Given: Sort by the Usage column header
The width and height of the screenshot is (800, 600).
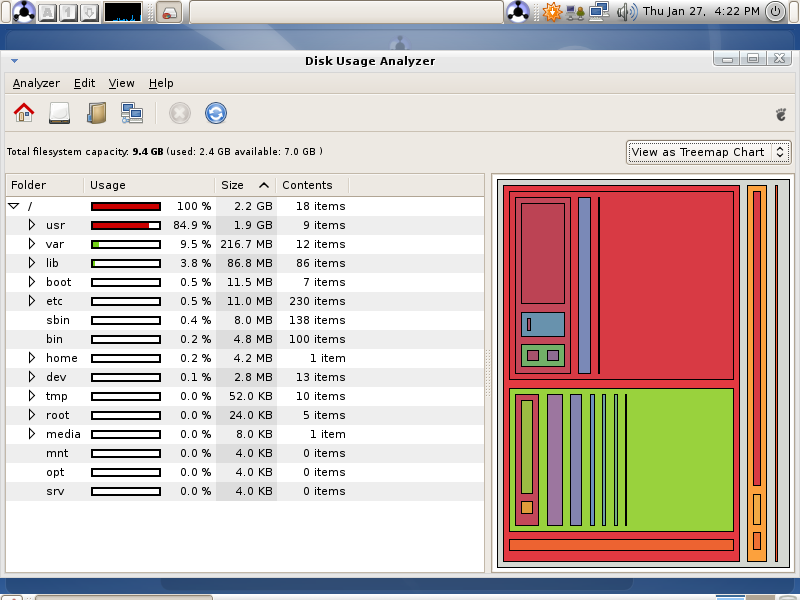Looking at the screenshot, I should click(x=149, y=185).
